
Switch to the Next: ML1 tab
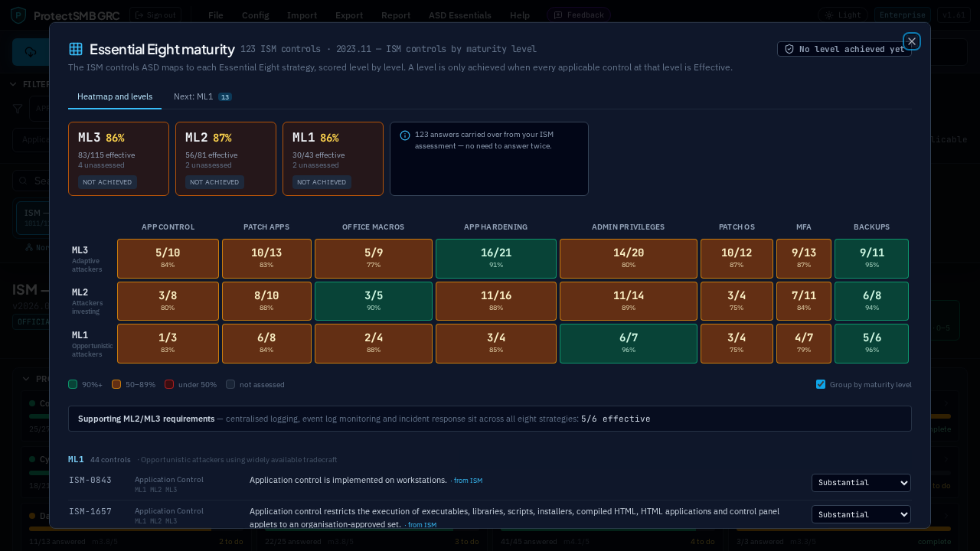point(203,96)
